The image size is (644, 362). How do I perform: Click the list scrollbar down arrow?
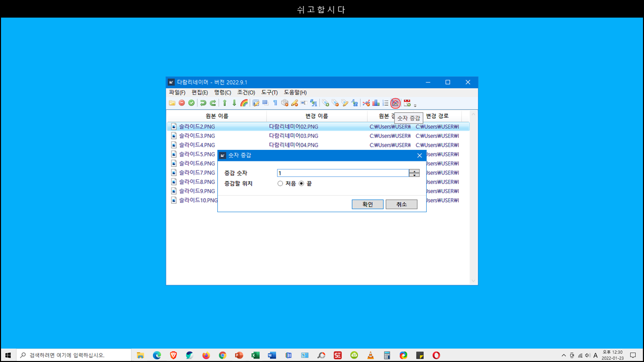(x=473, y=281)
